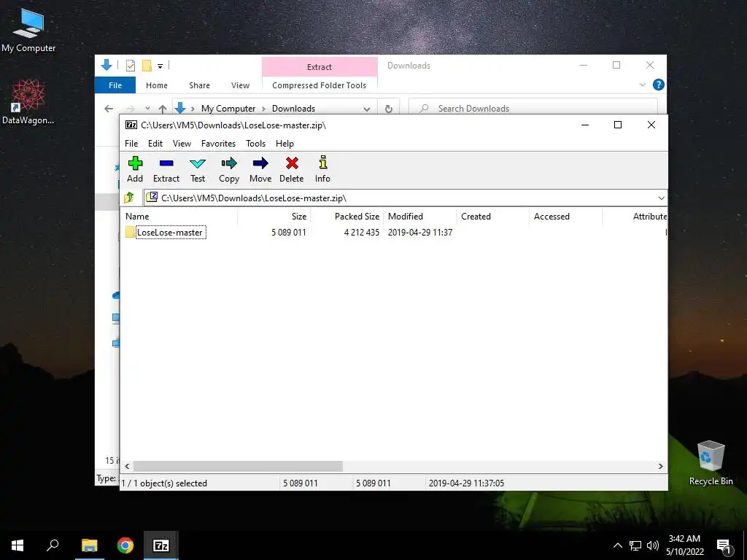The width and height of the screenshot is (747, 560).
Task: Click the LoseLose-master folder icon
Action: click(x=130, y=233)
